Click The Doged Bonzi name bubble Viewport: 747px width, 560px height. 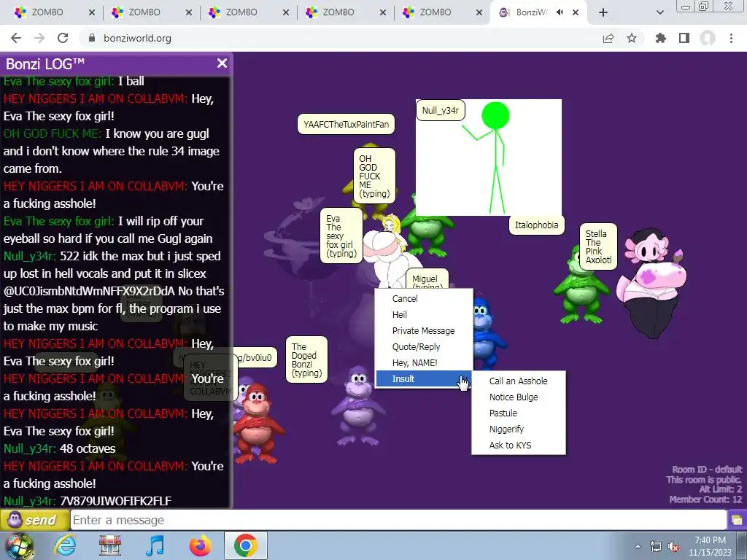[306, 359]
